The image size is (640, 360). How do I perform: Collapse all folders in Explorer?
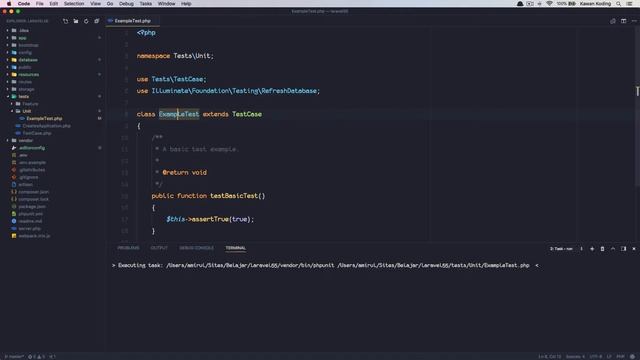click(97, 21)
